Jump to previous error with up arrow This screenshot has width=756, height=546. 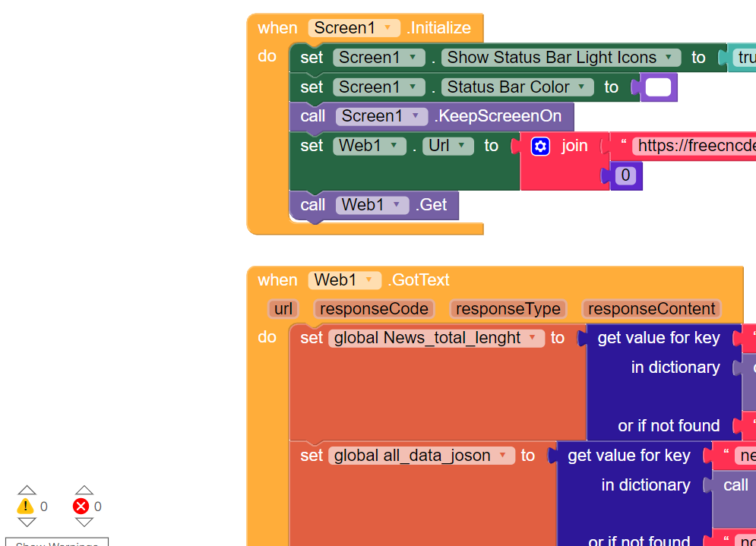(x=84, y=490)
